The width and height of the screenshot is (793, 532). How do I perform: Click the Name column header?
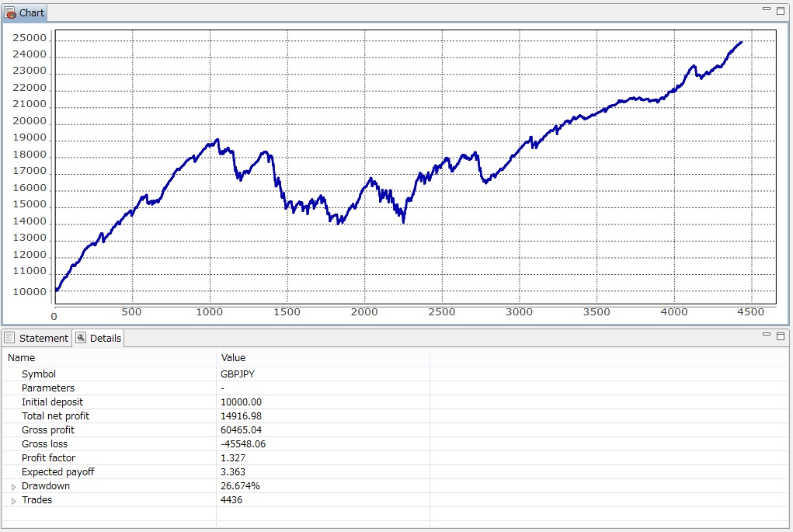[x=21, y=358]
